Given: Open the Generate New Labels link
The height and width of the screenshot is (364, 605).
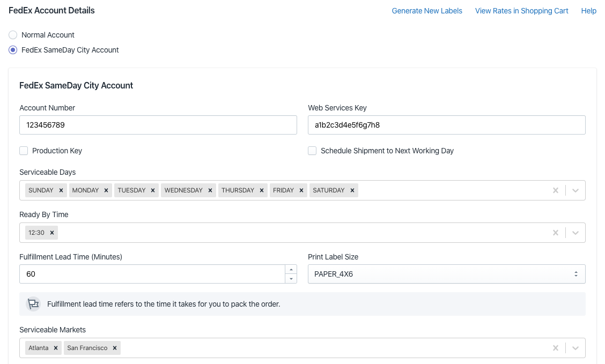Looking at the screenshot, I should pos(427,11).
